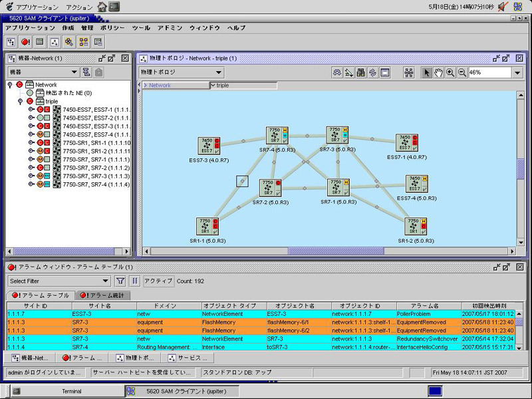Select the PollerProblem alarm row

coord(261,314)
